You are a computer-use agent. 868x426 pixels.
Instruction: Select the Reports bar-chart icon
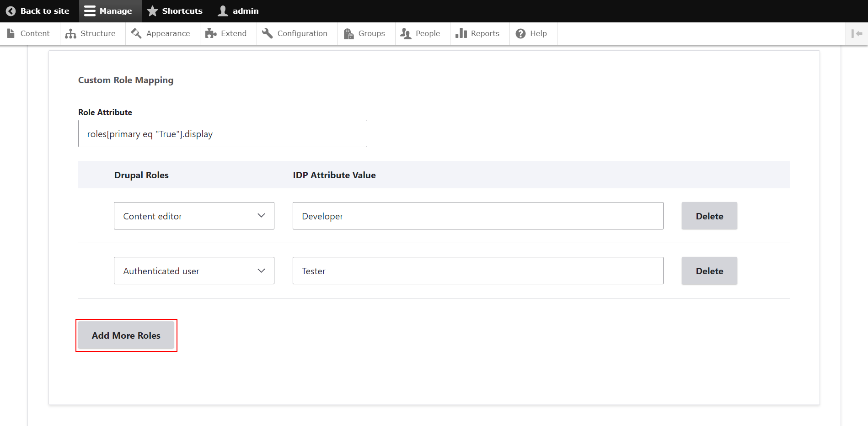pyautogui.click(x=461, y=33)
